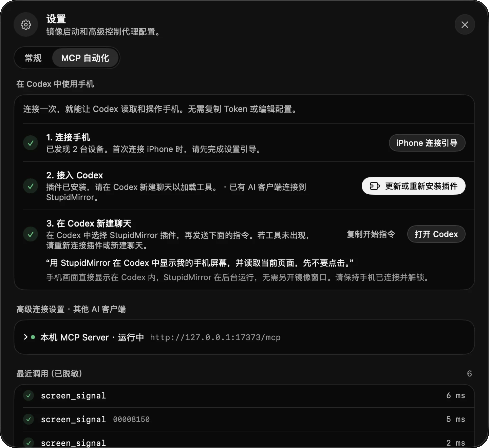Image resolution: width=489 pixels, height=448 pixels.
Task: Open the iPhone 连接引导 guide
Action: click(x=427, y=143)
